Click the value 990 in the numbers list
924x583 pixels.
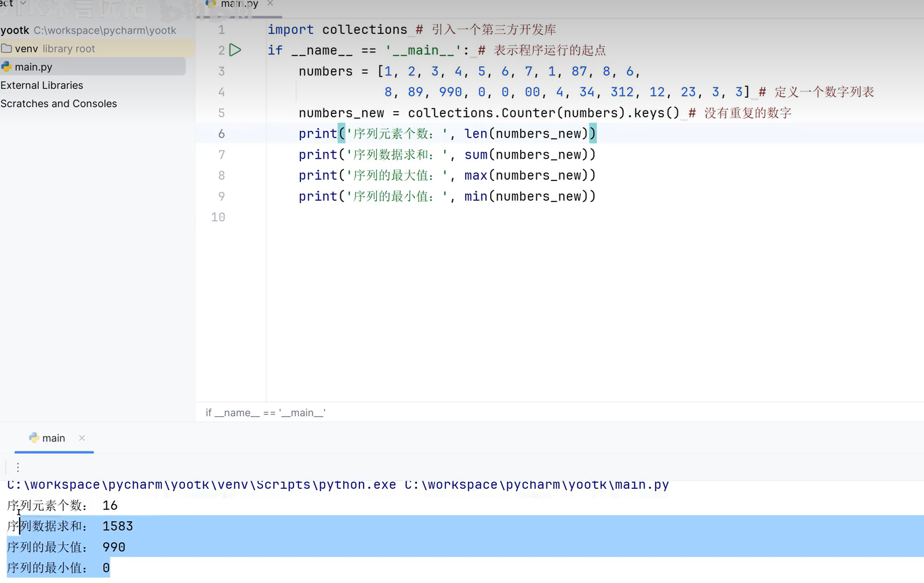point(450,92)
